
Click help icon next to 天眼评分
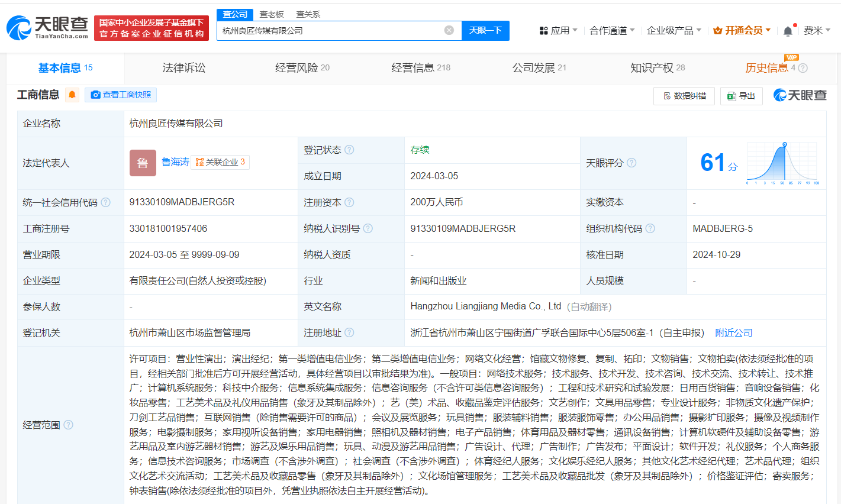point(631,163)
